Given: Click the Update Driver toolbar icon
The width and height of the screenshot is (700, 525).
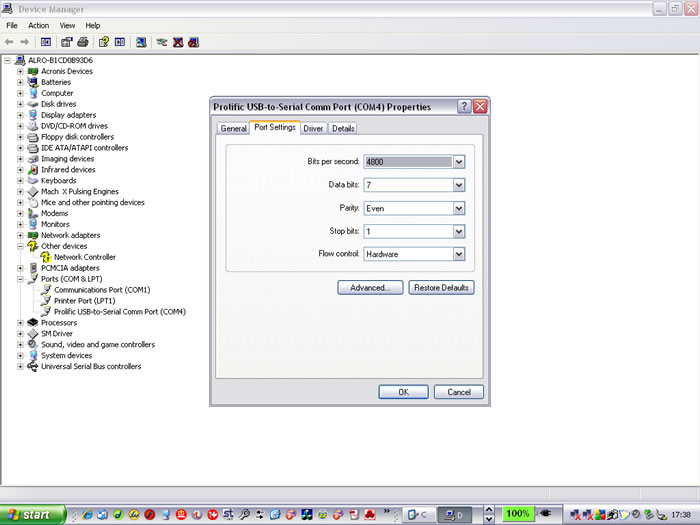Looking at the screenshot, I should coord(162,42).
